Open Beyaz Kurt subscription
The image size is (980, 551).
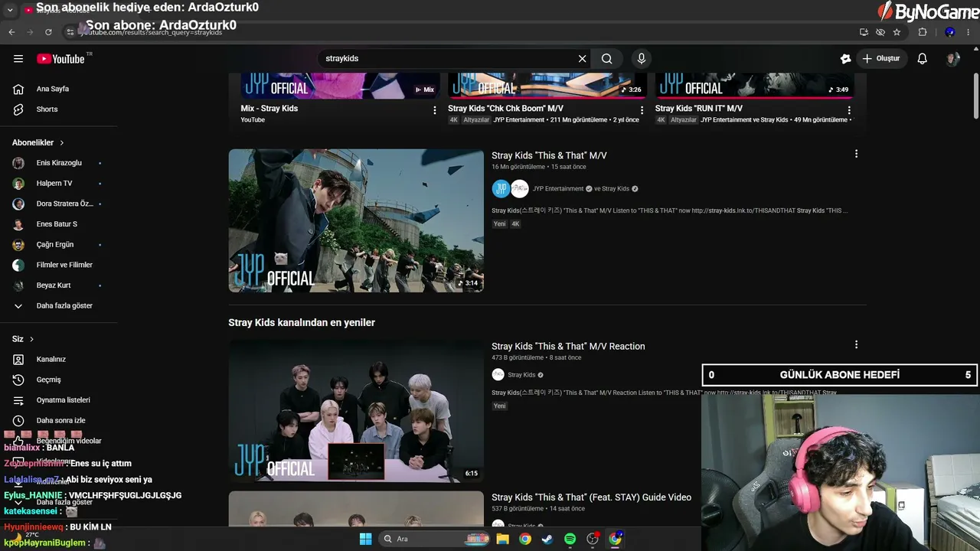[54, 285]
